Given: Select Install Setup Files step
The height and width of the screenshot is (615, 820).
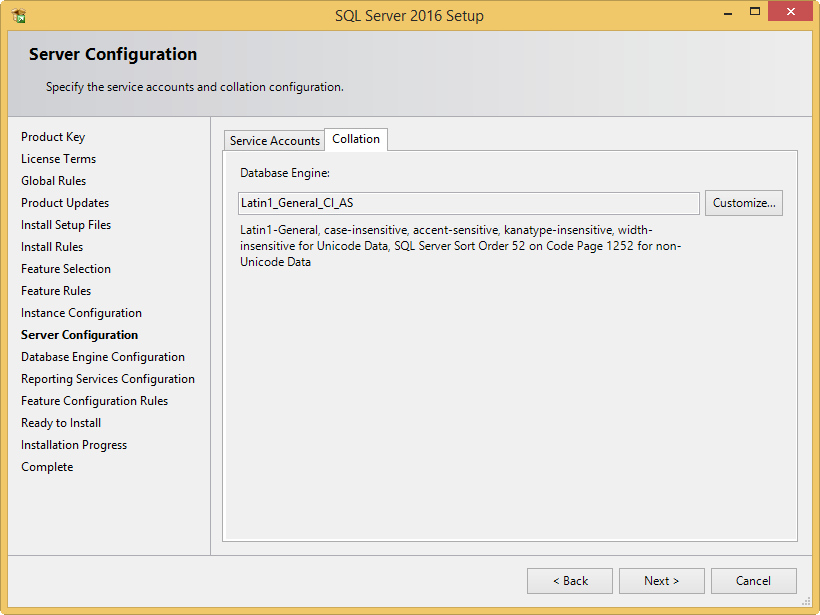Looking at the screenshot, I should (66, 225).
